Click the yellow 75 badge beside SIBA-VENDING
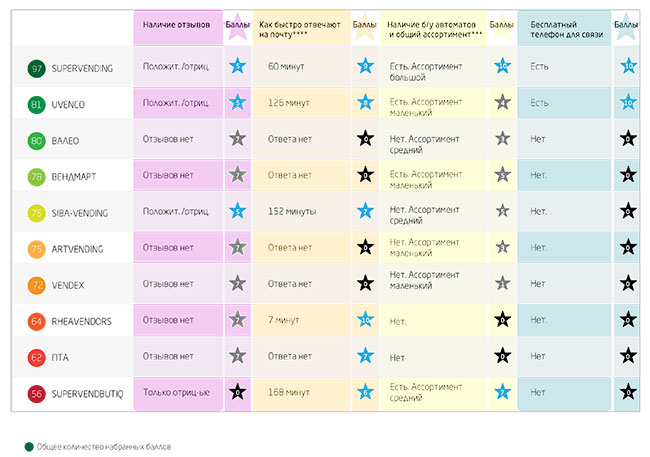 (x=36, y=213)
